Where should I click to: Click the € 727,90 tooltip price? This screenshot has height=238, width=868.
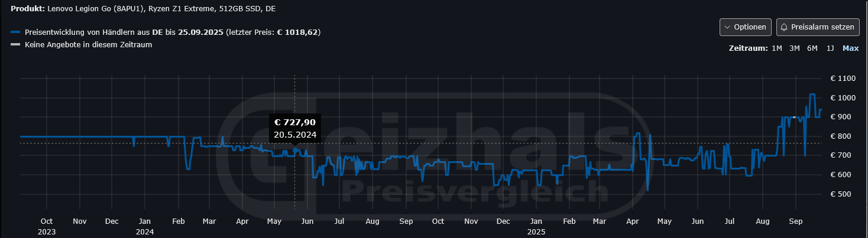click(x=295, y=122)
